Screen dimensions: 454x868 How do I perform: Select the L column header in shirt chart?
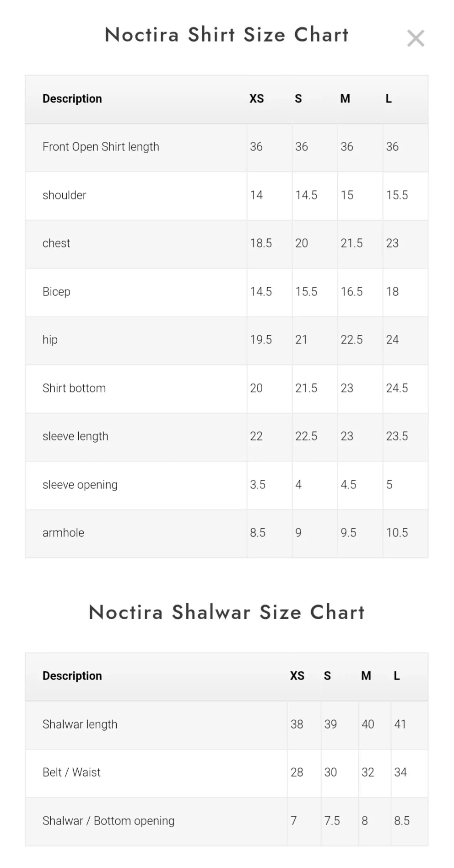click(389, 99)
